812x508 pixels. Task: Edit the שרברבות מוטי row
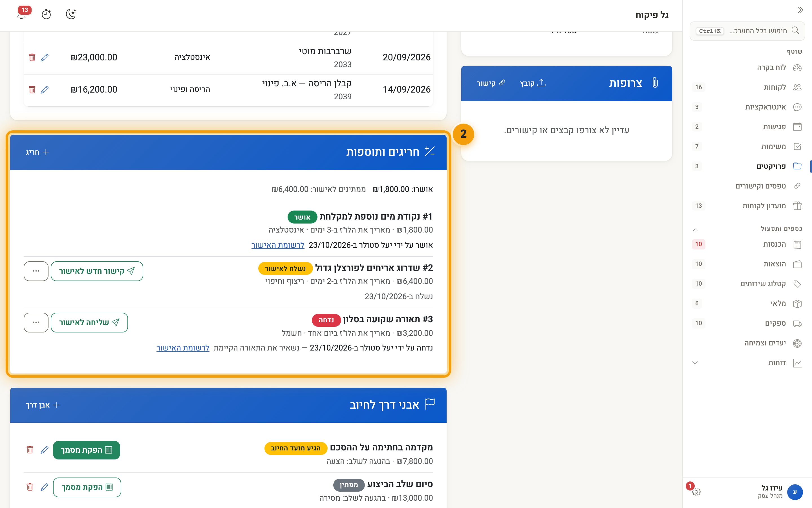pyautogui.click(x=44, y=58)
